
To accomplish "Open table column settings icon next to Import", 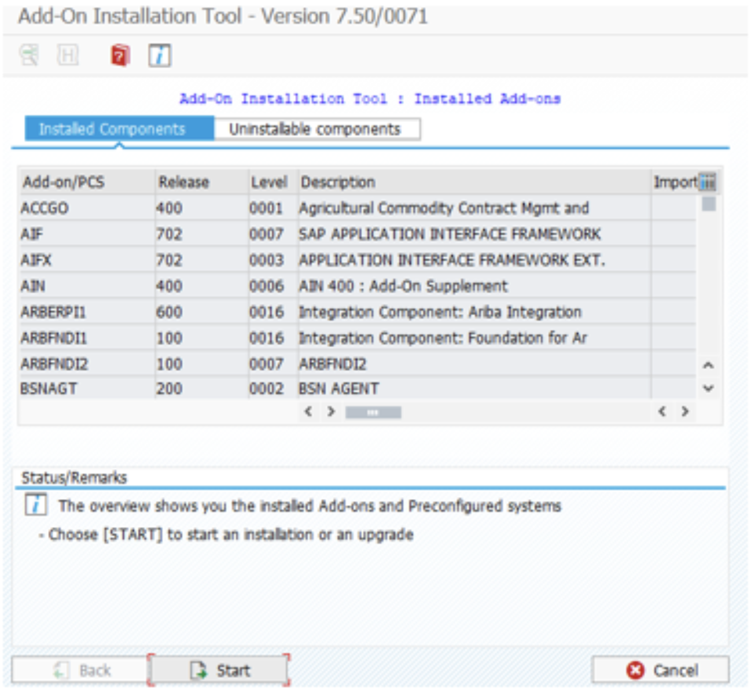I will click(707, 182).
